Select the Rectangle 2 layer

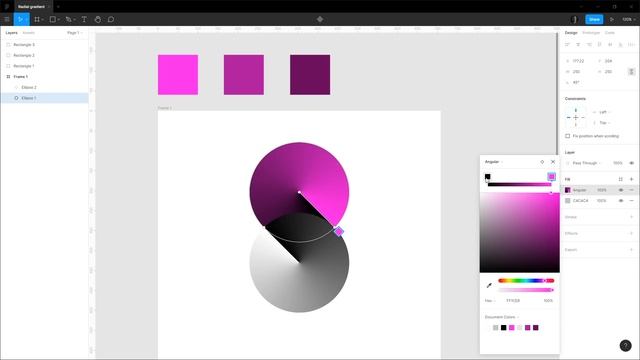pyautogui.click(x=44, y=55)
